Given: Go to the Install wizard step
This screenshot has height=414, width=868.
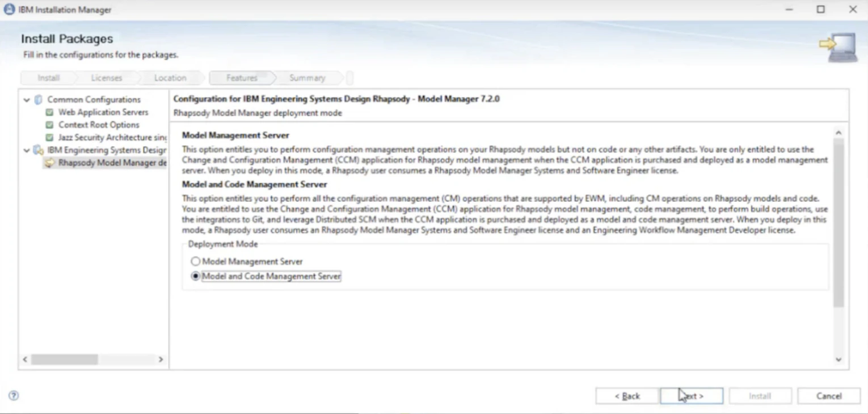Looking at the screenshot, I should coord(48,78).
